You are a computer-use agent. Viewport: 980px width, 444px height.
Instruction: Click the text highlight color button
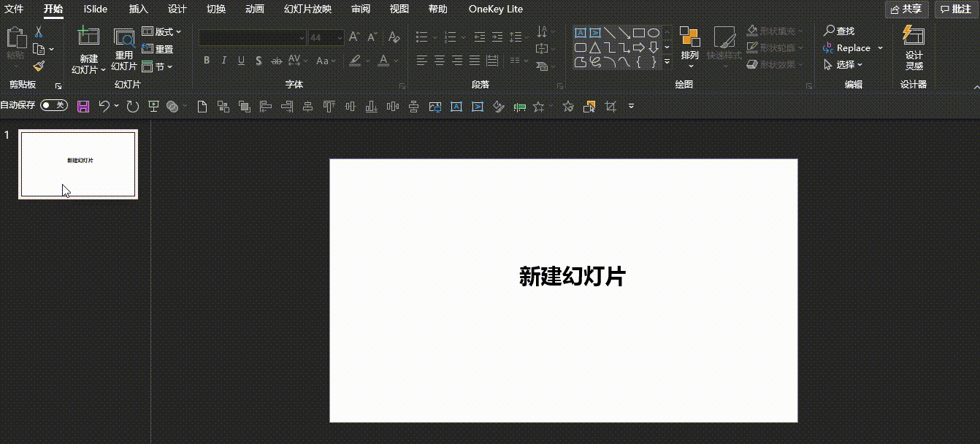355,61
